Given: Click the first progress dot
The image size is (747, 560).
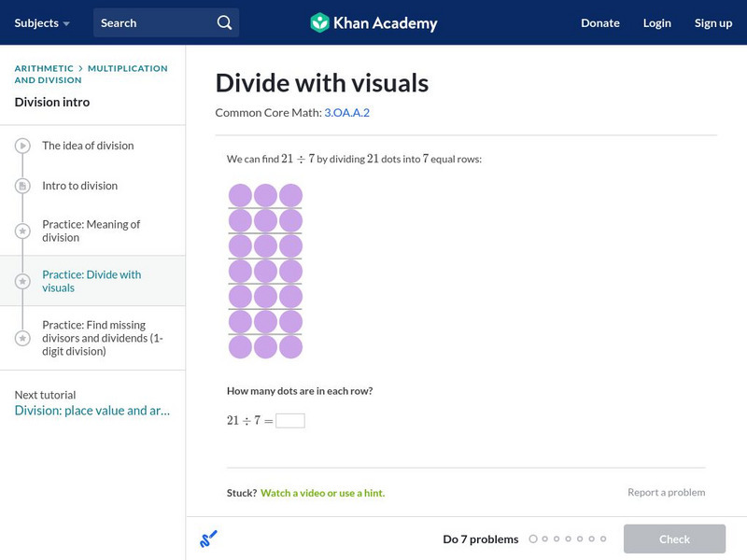Looking at the screenshot, I should [533, 539].
